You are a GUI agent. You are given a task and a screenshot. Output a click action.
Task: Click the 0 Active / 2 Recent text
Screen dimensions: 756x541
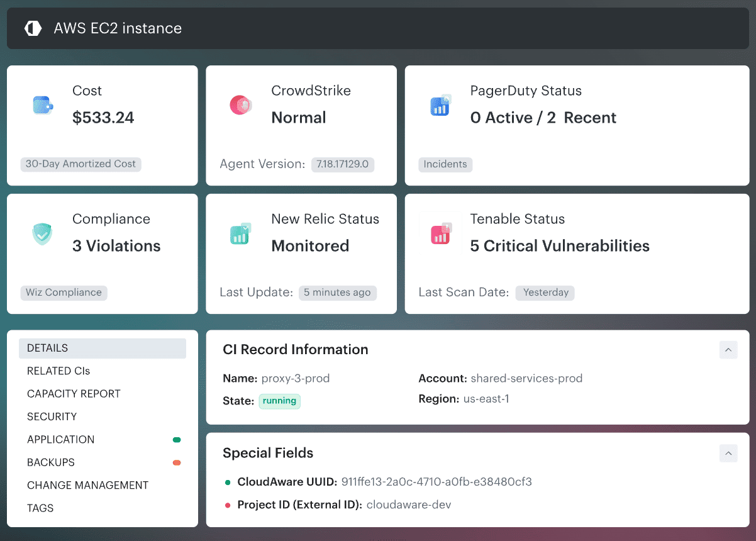(543, 118)
